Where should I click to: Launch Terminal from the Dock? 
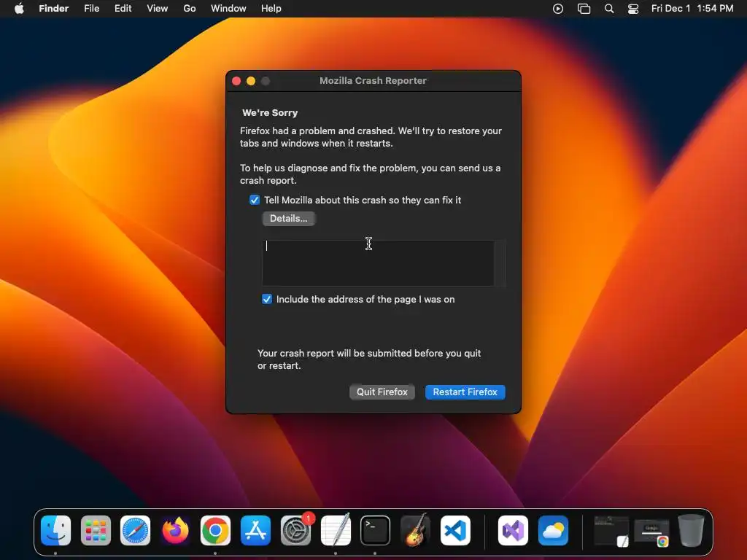tap(376, 531)
